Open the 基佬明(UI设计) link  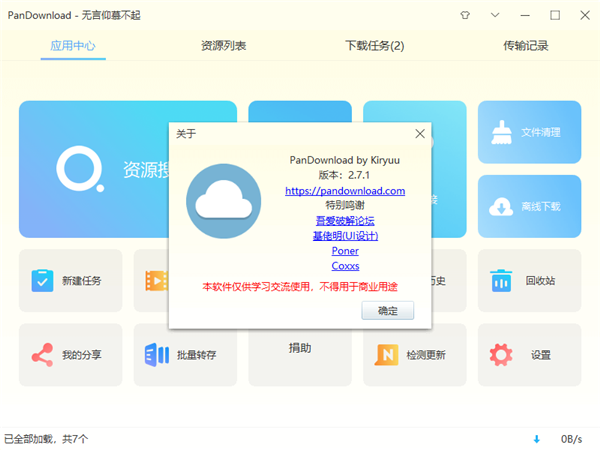345,236
